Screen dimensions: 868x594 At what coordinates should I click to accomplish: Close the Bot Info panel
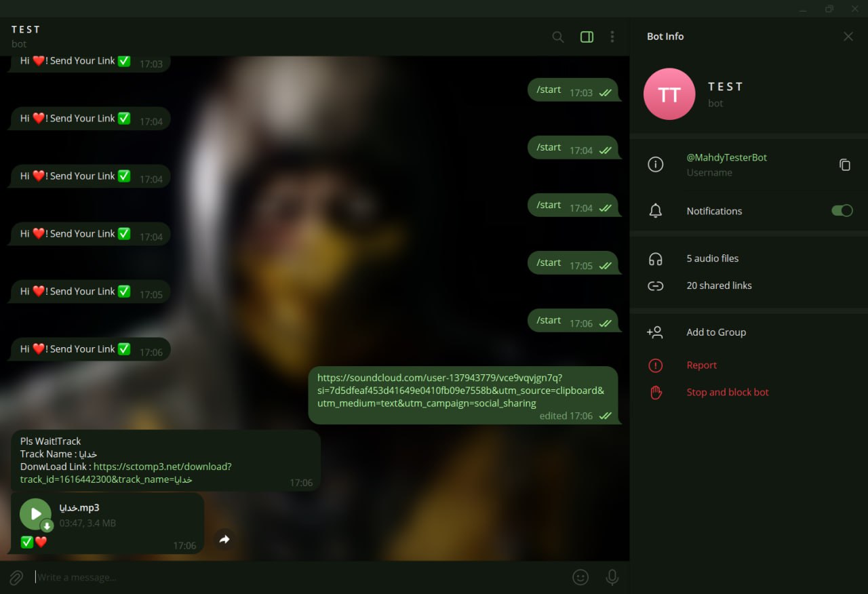point(848,37)
